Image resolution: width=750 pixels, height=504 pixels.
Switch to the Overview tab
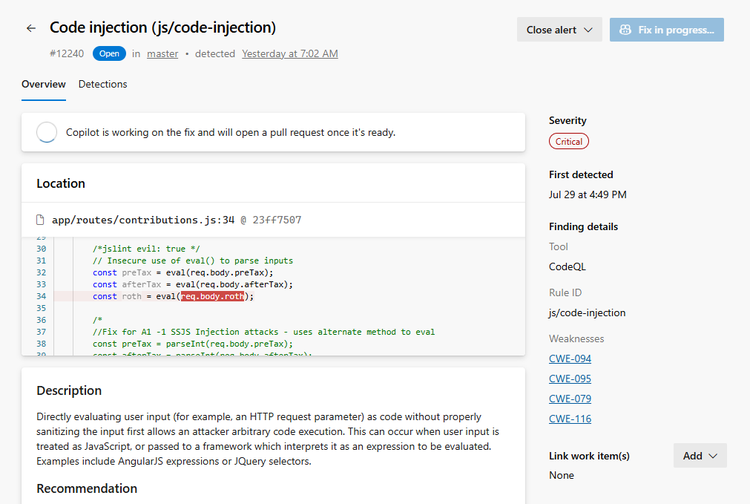click(x=44, y=84)
